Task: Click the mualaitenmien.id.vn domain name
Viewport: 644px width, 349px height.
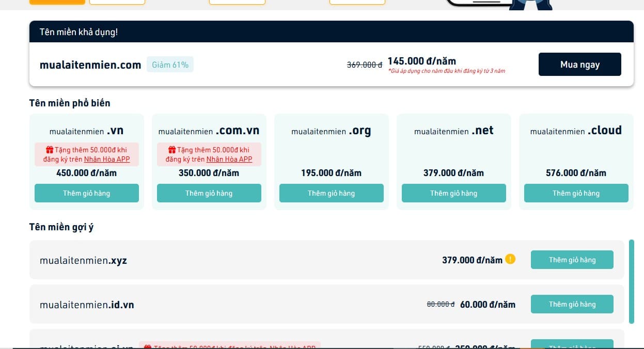Action: point(87,305)
